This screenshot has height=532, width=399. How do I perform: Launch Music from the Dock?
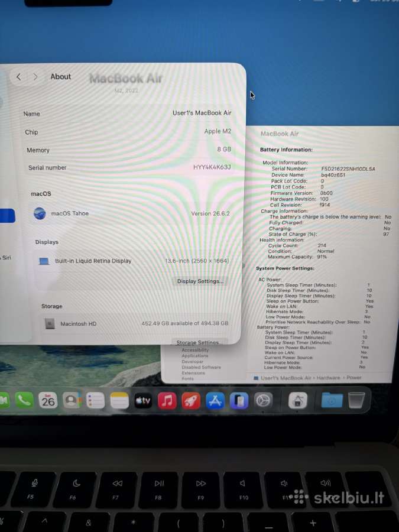pos(167,401)
